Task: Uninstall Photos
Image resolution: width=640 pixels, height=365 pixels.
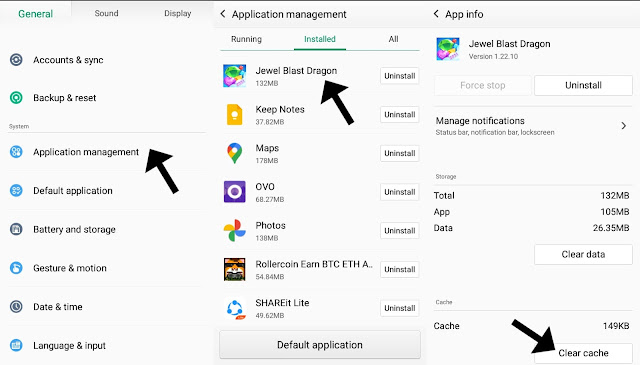Action: [x=400, y=231]
